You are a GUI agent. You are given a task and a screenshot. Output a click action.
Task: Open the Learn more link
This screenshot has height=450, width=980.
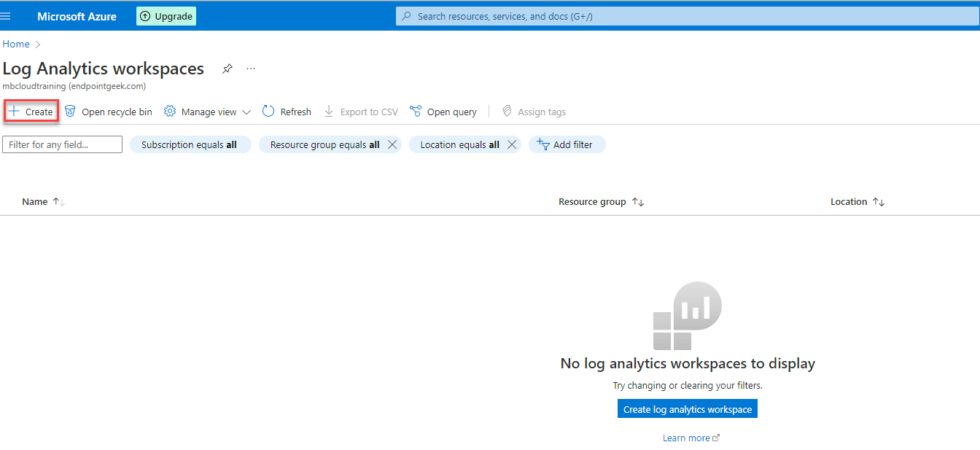[691, 438]
